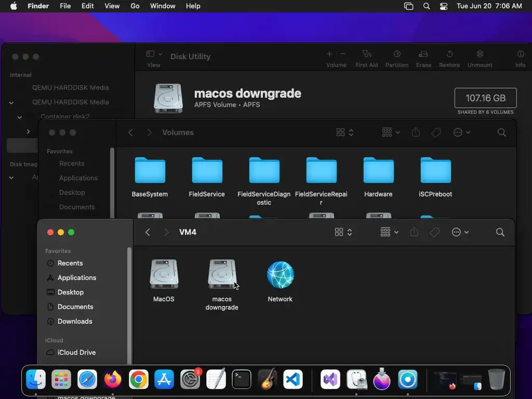The width and height of the screenshot is (532, 399).
Task: Click Share icon in the VM4 window
Action: coord(414,232)
